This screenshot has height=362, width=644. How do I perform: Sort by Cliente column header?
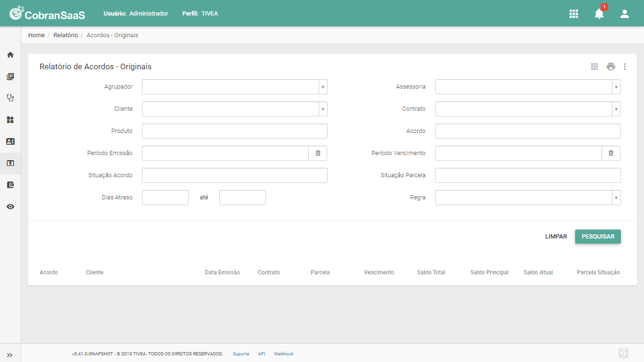[95, 272]
